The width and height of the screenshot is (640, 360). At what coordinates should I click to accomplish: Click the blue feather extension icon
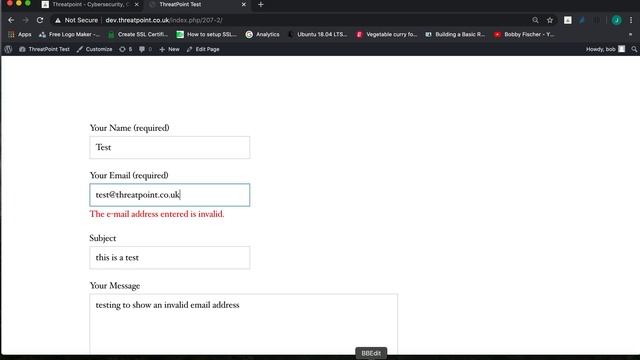pyautogui.click(x=582, y=20)
